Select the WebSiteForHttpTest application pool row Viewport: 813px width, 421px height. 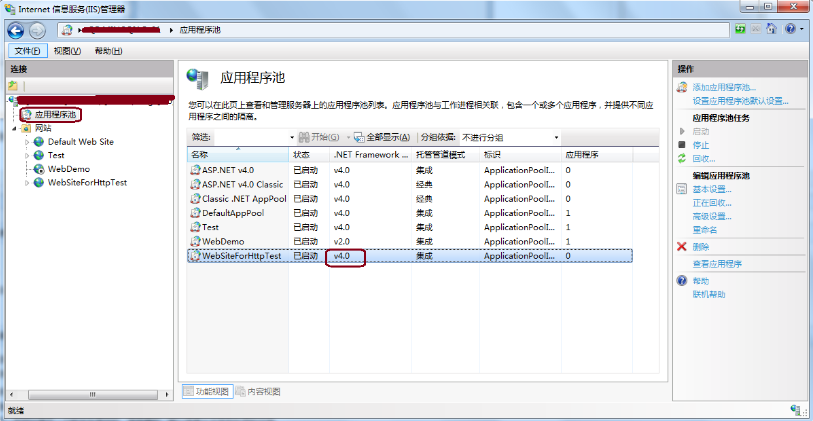410,256
